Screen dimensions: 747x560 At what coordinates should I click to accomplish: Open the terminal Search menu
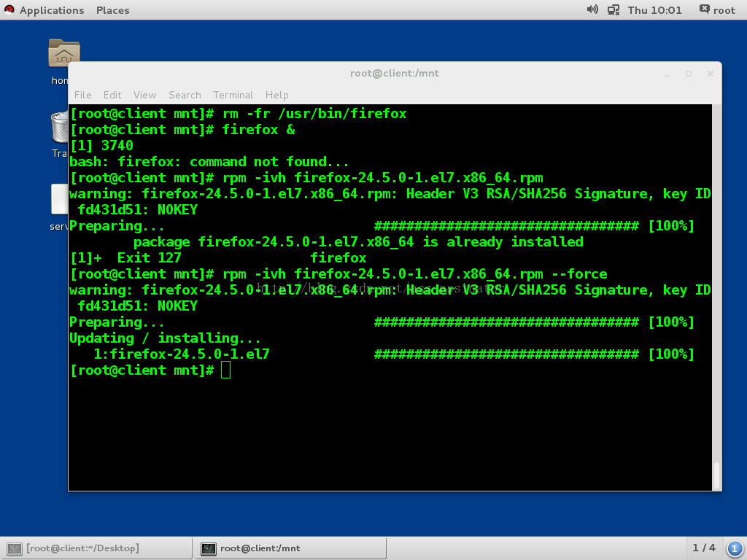pyautogui.click(x=185, y=95)
